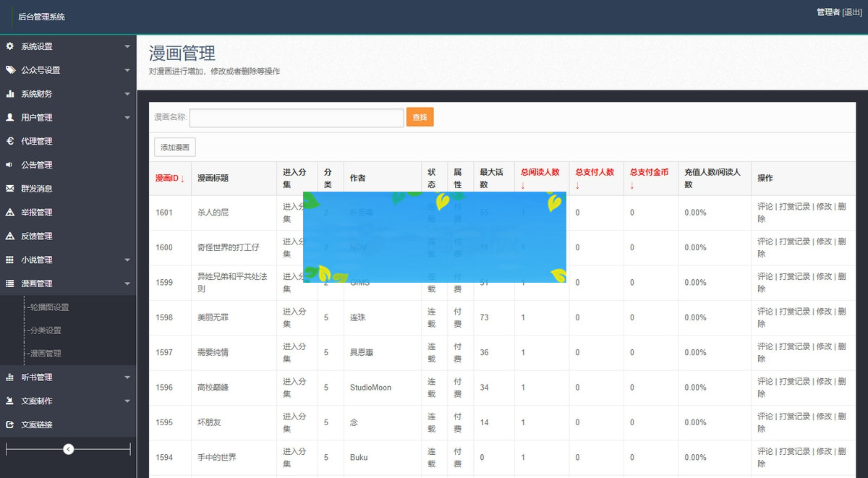Click the 小说管理 grid icon
Screen dimensions: 868x478
pyautogui.click(x=9, y=259)
